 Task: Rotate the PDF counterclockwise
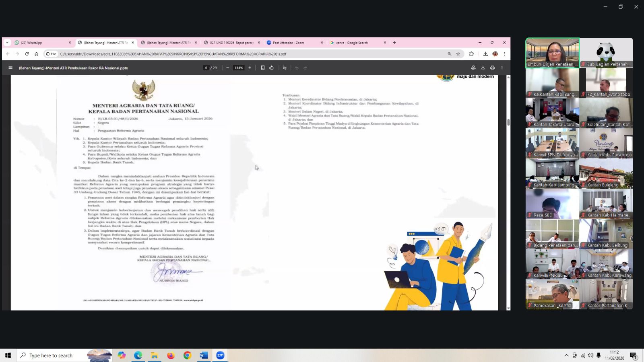(x=272, y=68)
